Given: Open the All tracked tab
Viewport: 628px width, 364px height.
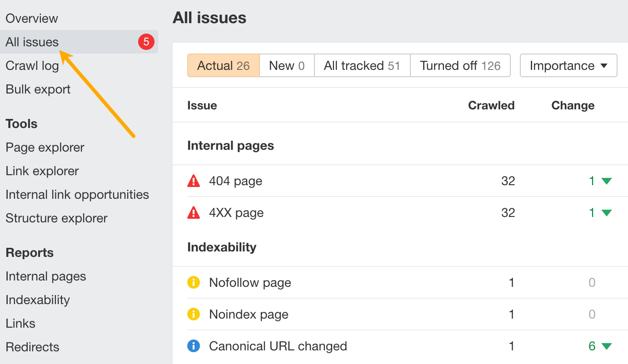Looking at the screenshot, I should pos(362,65).
